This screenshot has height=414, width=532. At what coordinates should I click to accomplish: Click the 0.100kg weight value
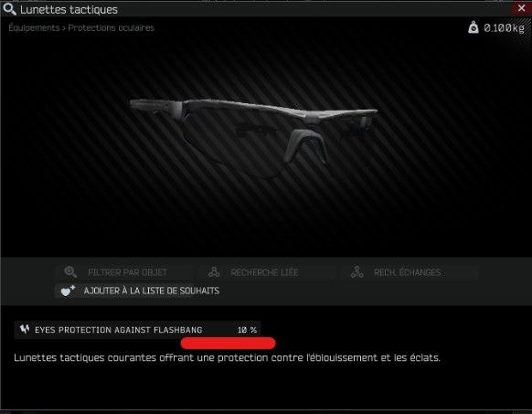point(504,27)
